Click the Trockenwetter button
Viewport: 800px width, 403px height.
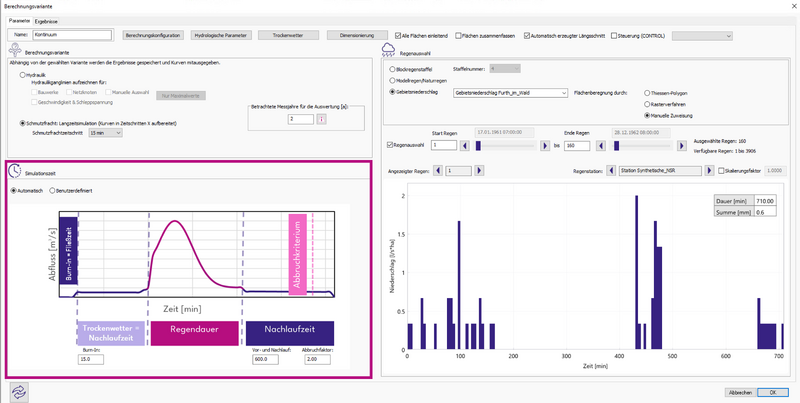pyautogui.click(x=288, y=36)
